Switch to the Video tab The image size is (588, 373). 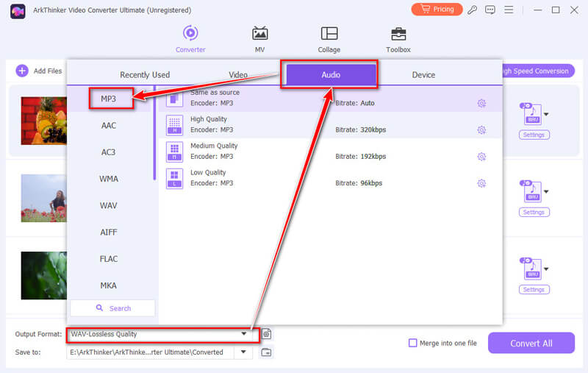point(238,75)
